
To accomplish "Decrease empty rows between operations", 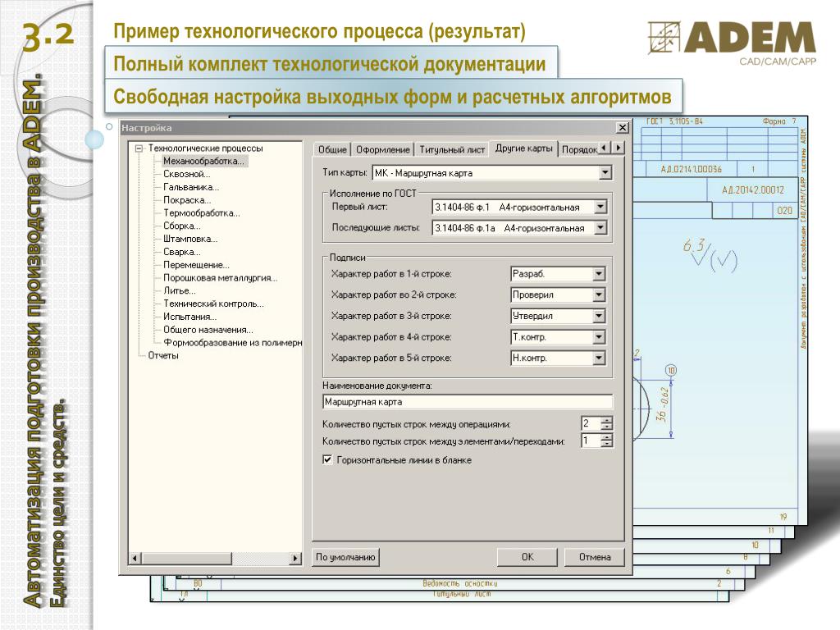I will point(606,427).
